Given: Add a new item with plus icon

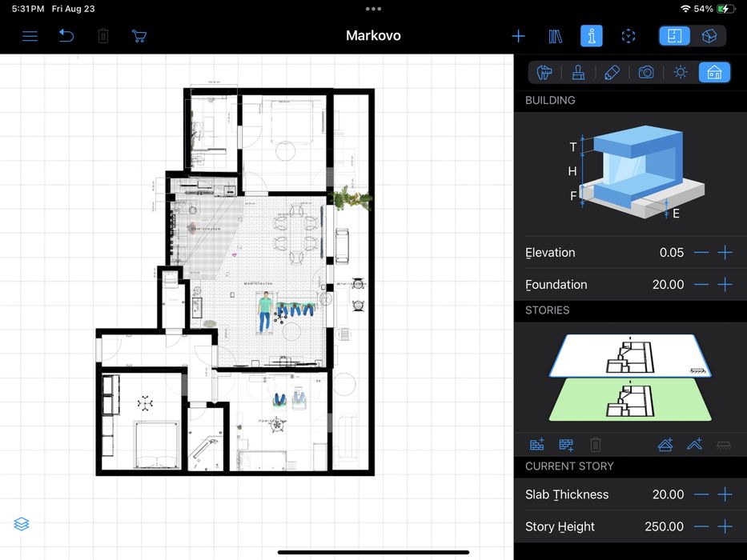Looking at the screenshot, I should 518,36.
